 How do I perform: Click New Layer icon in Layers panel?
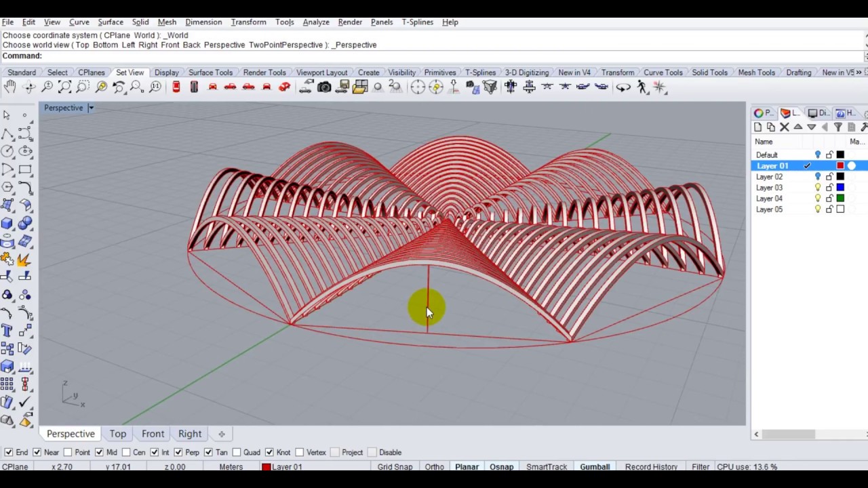point(757,127)
